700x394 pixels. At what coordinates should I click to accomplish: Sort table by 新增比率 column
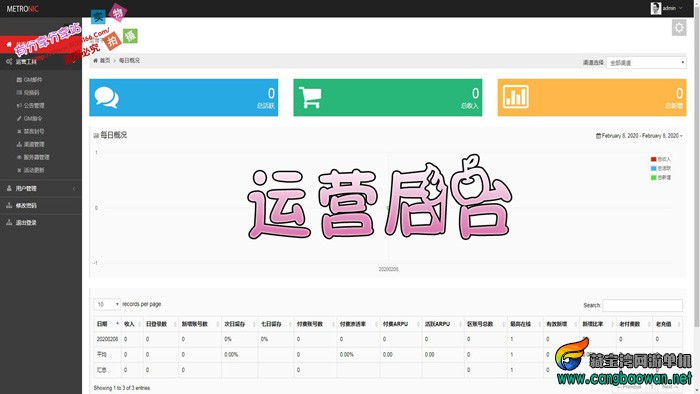(597, 324)
